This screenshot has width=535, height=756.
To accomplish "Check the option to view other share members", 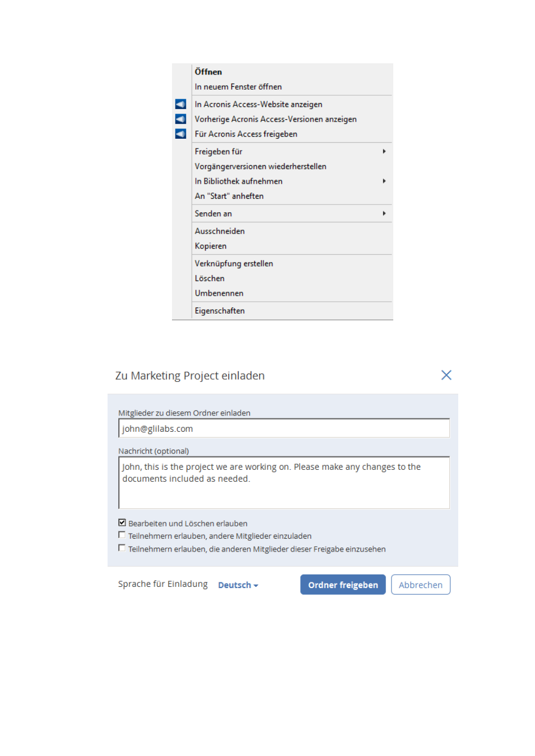I will tap(122, 548).
